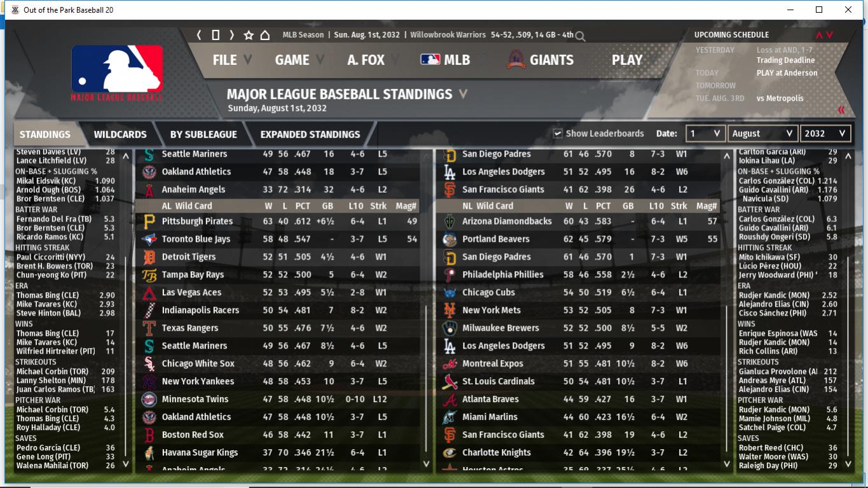Collapse upcoming schedule with the red double chevron

pyautogui.click(x=841, y=109)
